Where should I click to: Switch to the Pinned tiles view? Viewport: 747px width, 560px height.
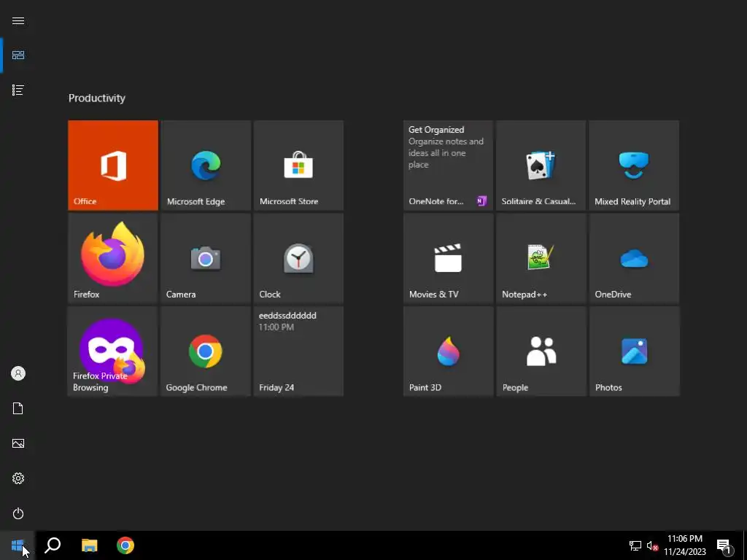[18, 55]
